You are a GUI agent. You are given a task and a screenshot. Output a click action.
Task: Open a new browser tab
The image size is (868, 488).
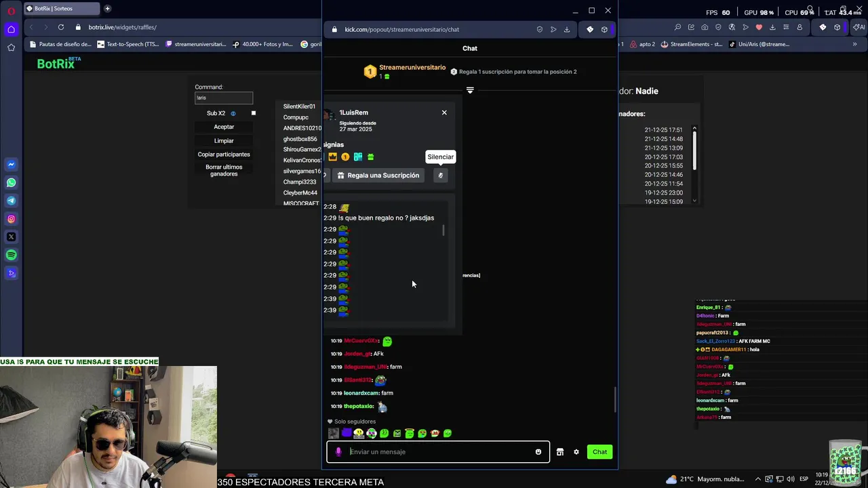coord(107,9)
